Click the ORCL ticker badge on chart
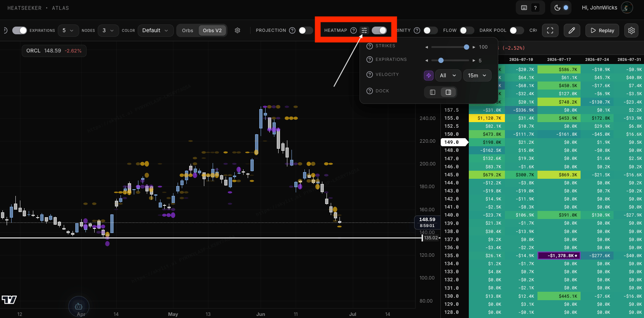This screenshot has height=318, width=644. pos(54,51)
